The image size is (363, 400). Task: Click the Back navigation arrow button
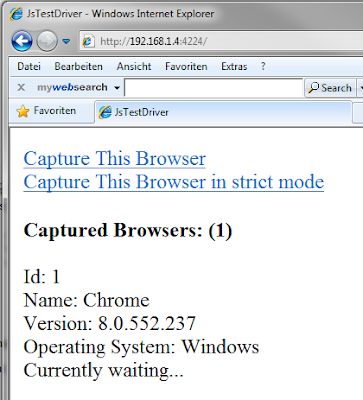22,41
